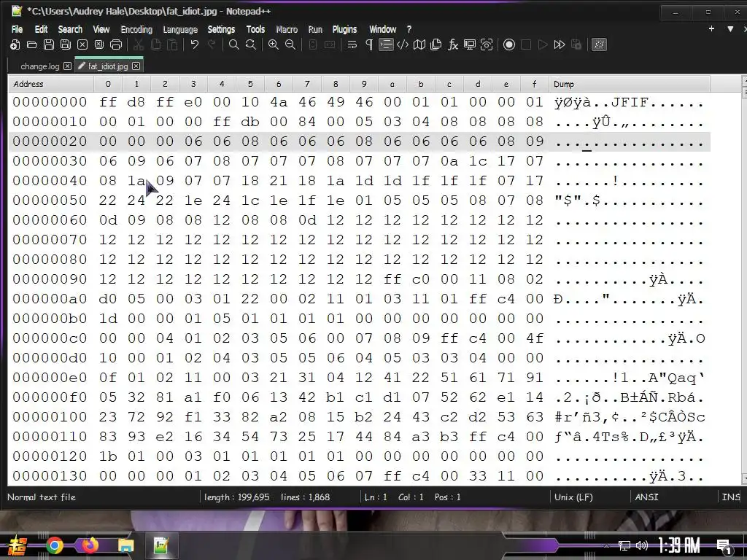
Task: Open the Settings menu
Action: [221, 29]
